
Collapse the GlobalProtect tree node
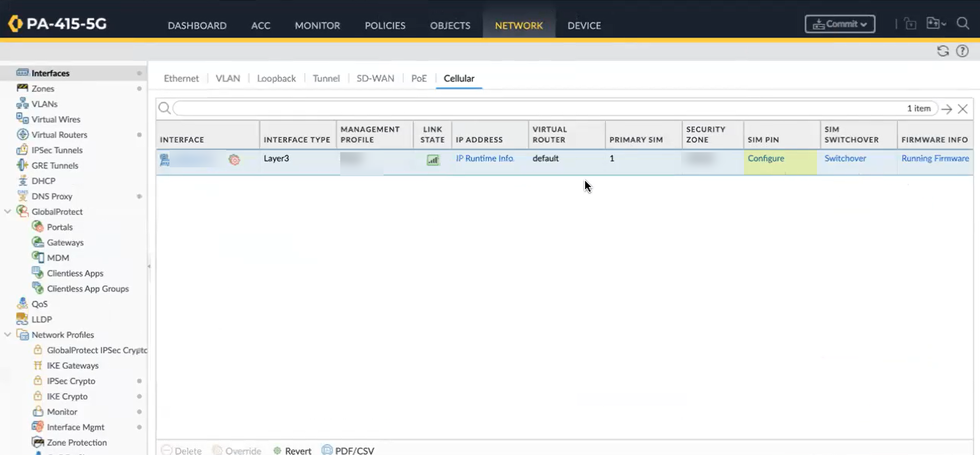click(7, 212)
